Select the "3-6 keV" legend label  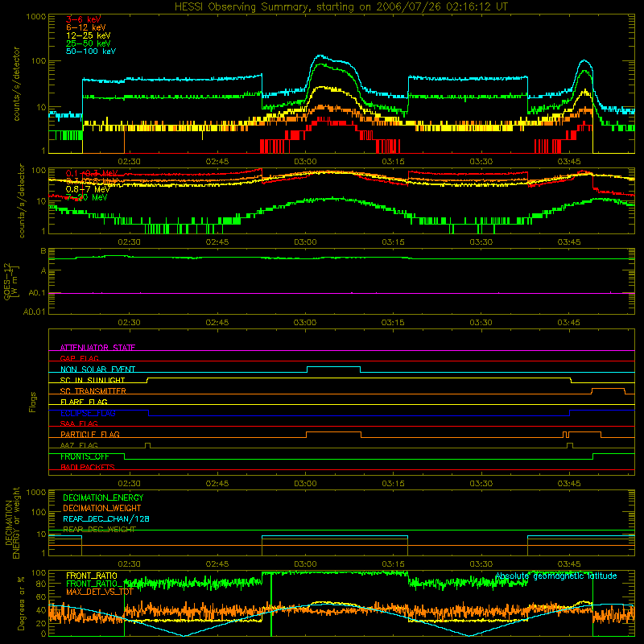84,19
